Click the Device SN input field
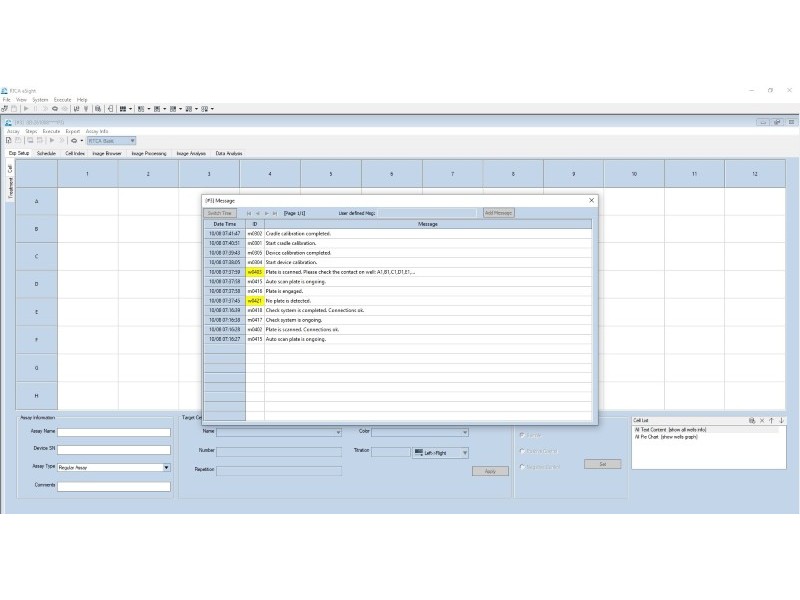Screen dimensions: 800x600 (x=114, y=449)
